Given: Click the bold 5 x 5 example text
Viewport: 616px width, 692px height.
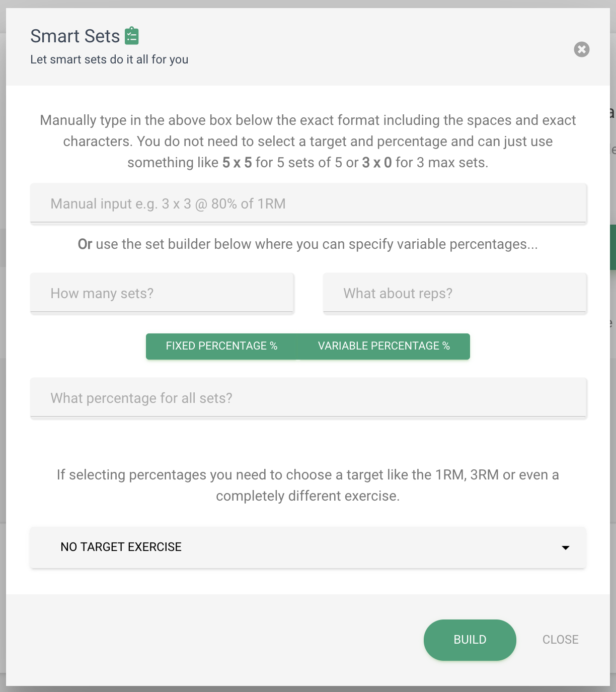Looking at the screenshot, I should click(x=237, y=162).
